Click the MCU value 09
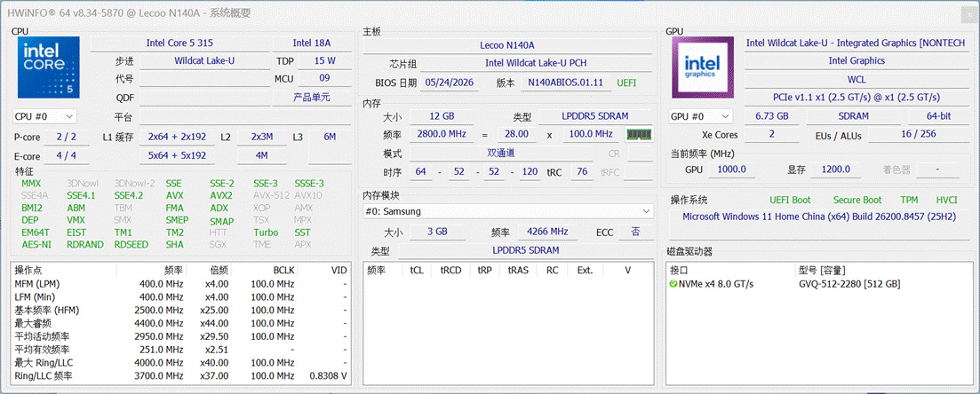The height and width of the screenshot is (394, 980). (324, 79)
